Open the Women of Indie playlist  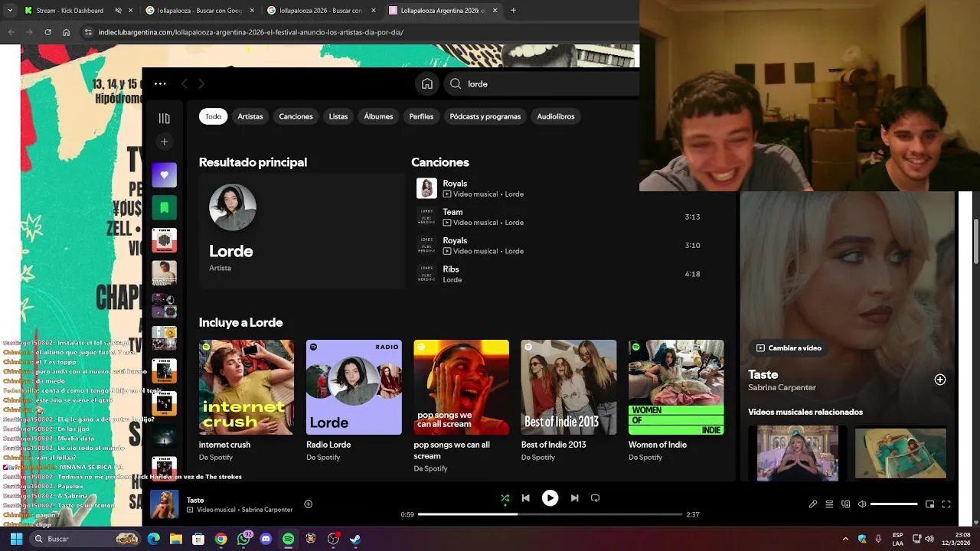(x=676, y=400)
